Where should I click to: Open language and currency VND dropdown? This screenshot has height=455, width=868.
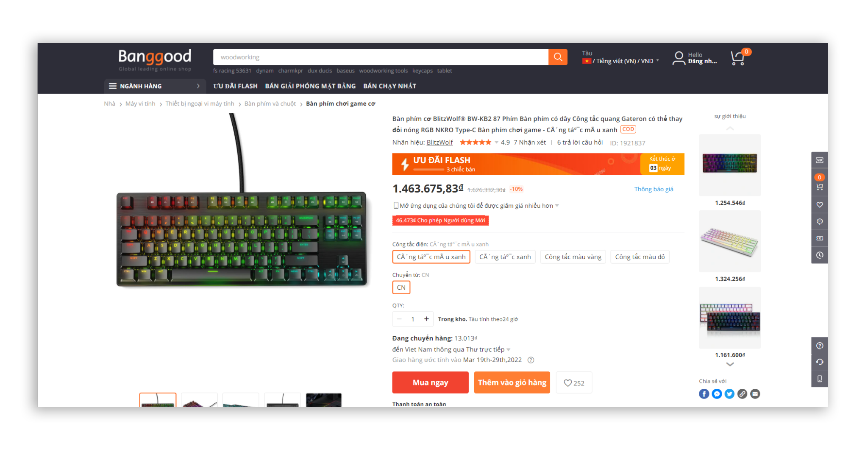tap(621, 61)
